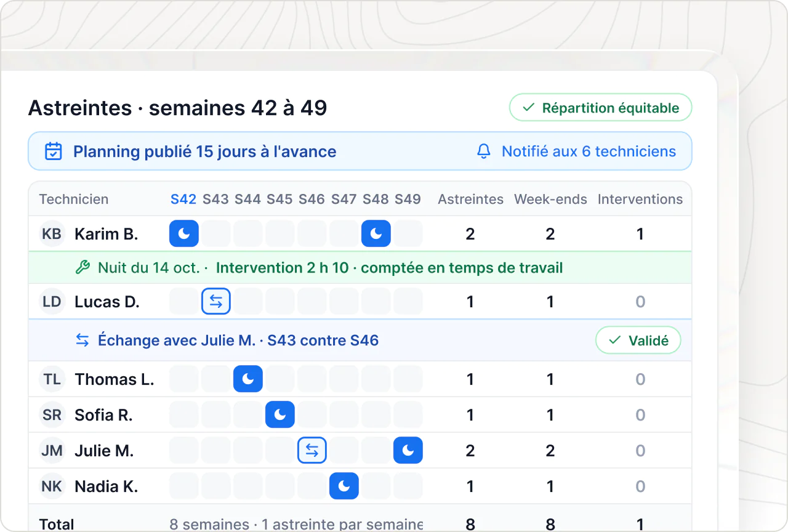Click the swap arrows icon before Échange

click(82, 341)
